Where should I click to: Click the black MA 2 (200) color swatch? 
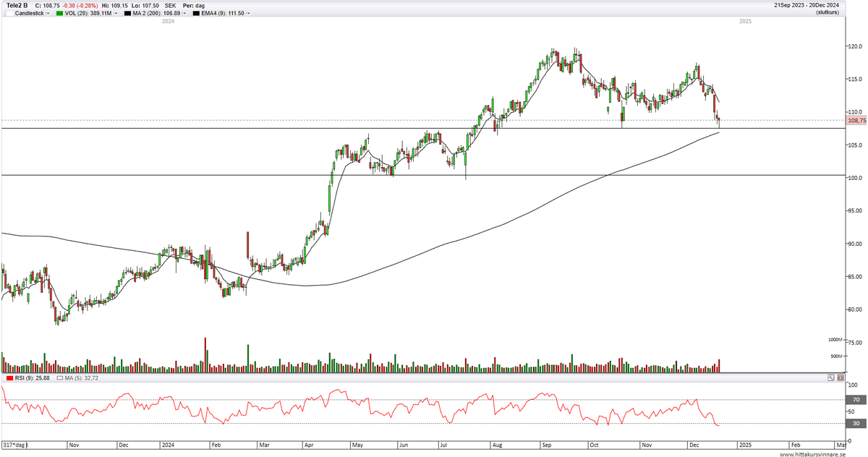[x=127, y=13]
